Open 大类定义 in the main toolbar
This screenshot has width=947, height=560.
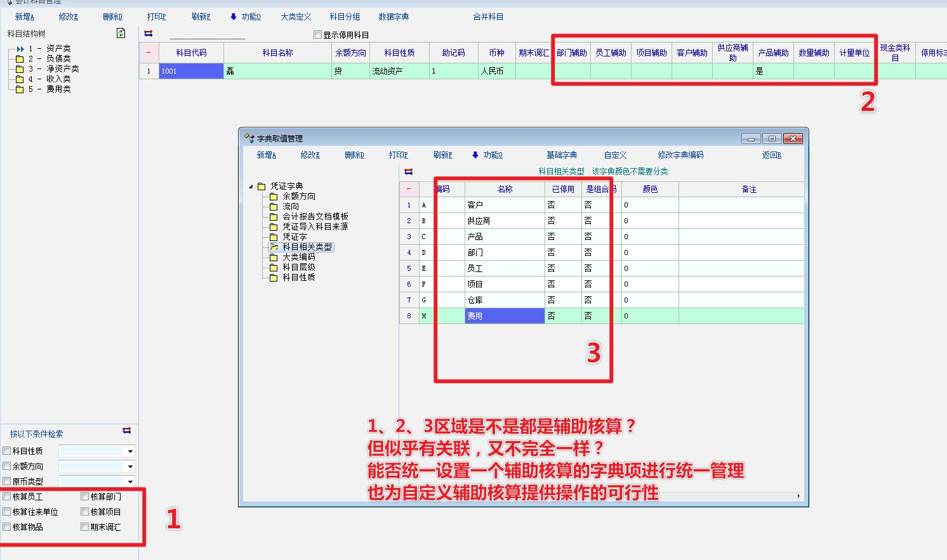(x=296, y=17)
